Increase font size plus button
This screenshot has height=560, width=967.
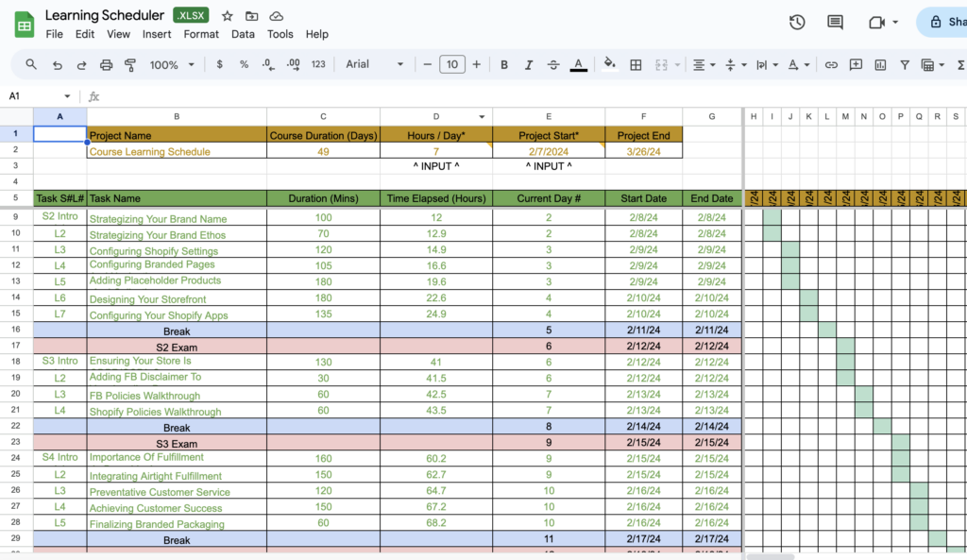point(476,64)
